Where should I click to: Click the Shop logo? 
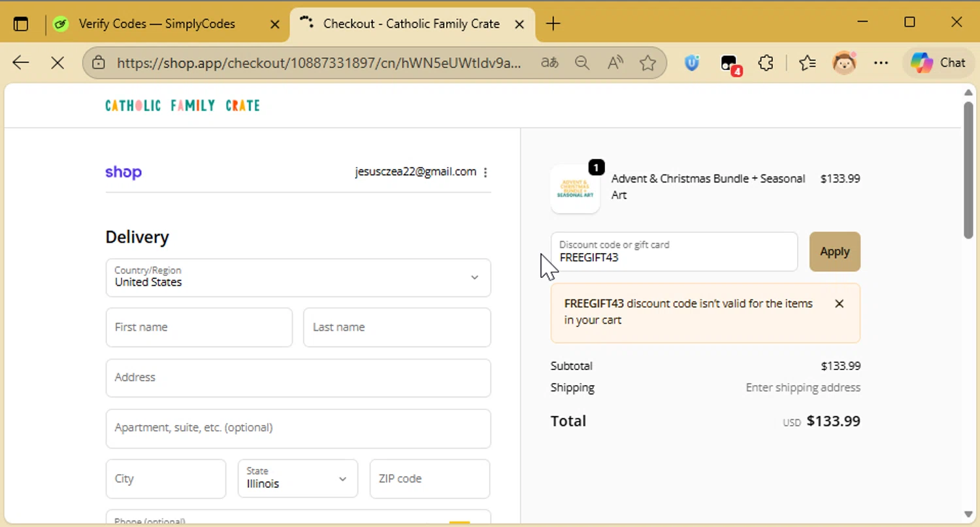123,172
